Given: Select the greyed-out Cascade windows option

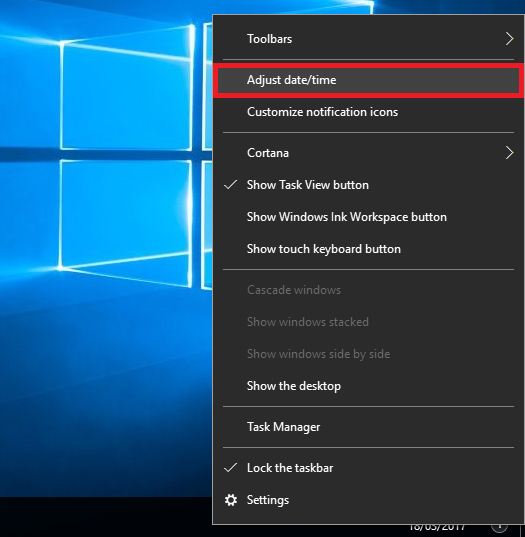Looking at the screenshot, I should pos(294,290).
